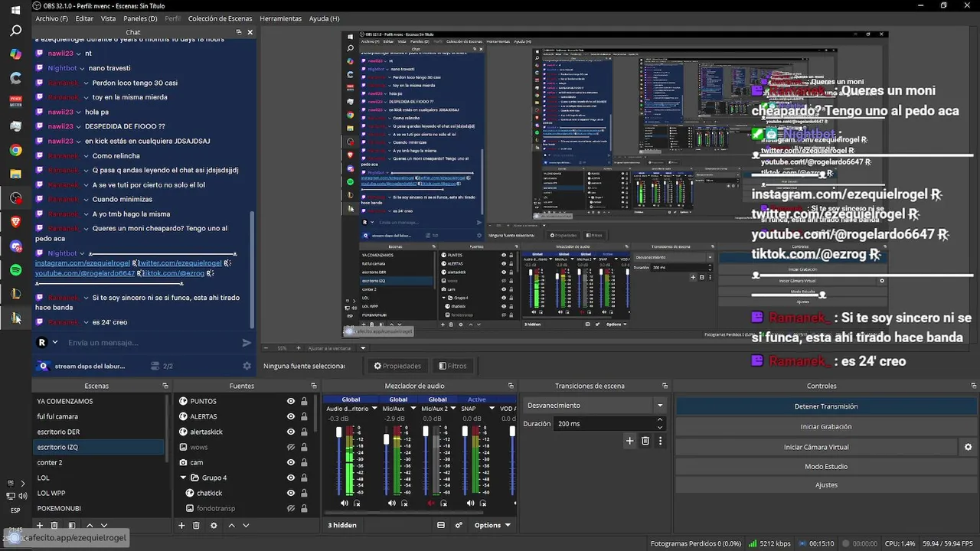
Task: Hide the PUNTOS source
Action: pyautogui.click(x=291, y=401)
